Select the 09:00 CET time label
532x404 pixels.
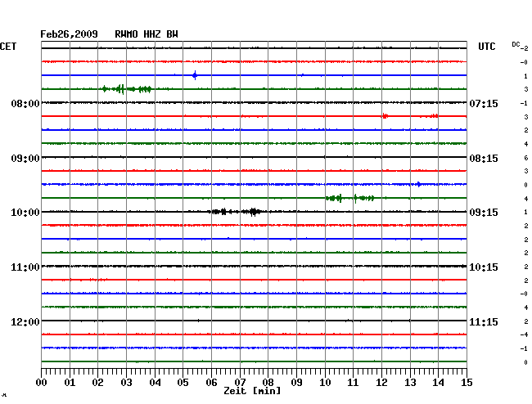click(x=25, y=159)
